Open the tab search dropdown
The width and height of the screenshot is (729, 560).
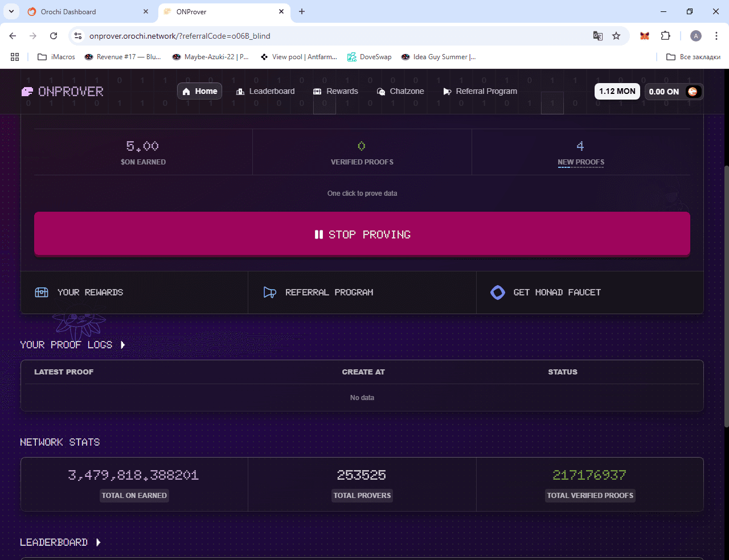click(11, 11)
